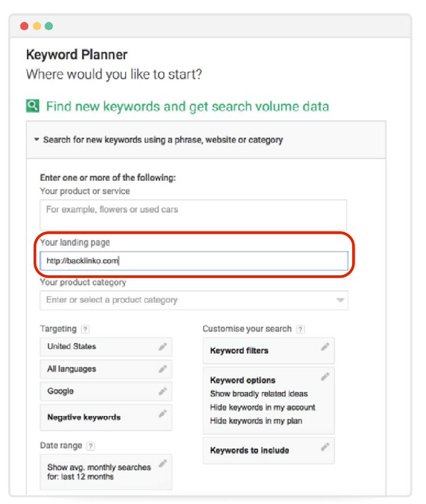Edit Keyword options with pencil icon

click(x=325, y=377)
